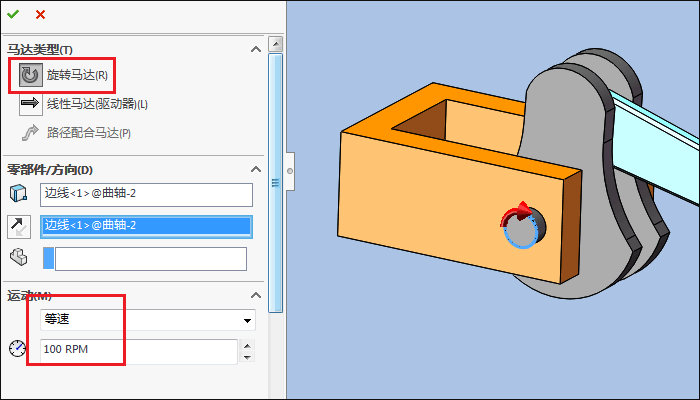The height and width of the screenshot is (400, 700).
Task: Select the path mate motor (路径配合马达) icon
Action: point(30,133)
